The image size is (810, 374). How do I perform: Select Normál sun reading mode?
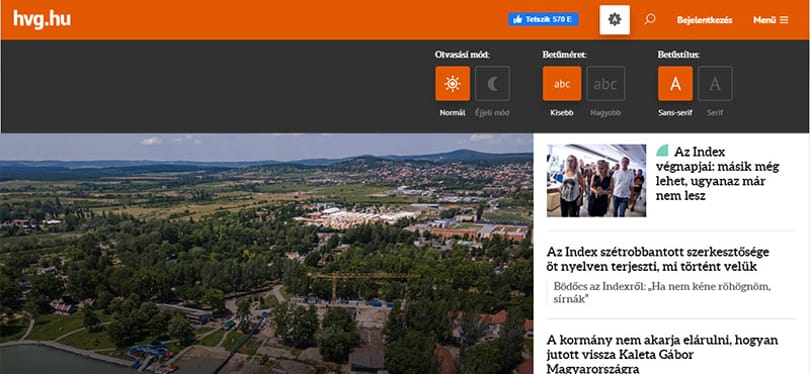coord(453,84)
